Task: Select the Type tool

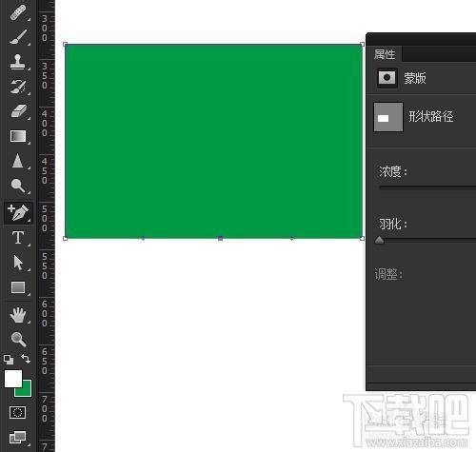Action: [x=18, y=238]
